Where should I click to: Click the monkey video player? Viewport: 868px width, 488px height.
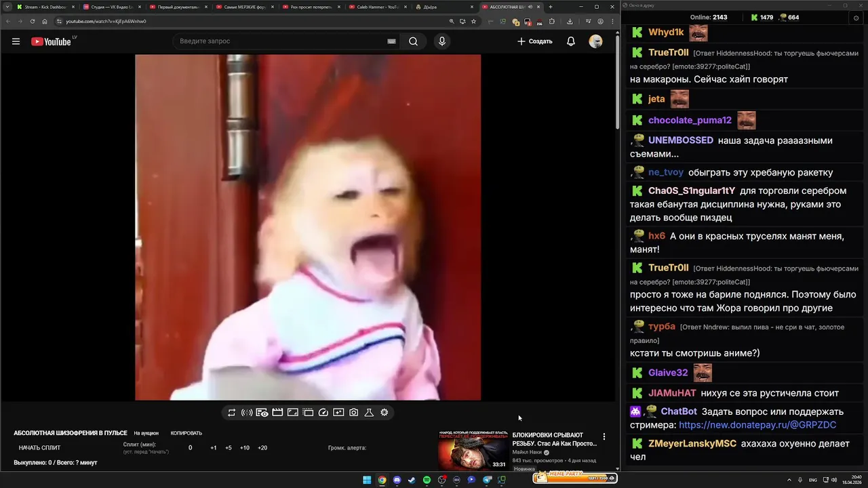(x=308, y=228)
